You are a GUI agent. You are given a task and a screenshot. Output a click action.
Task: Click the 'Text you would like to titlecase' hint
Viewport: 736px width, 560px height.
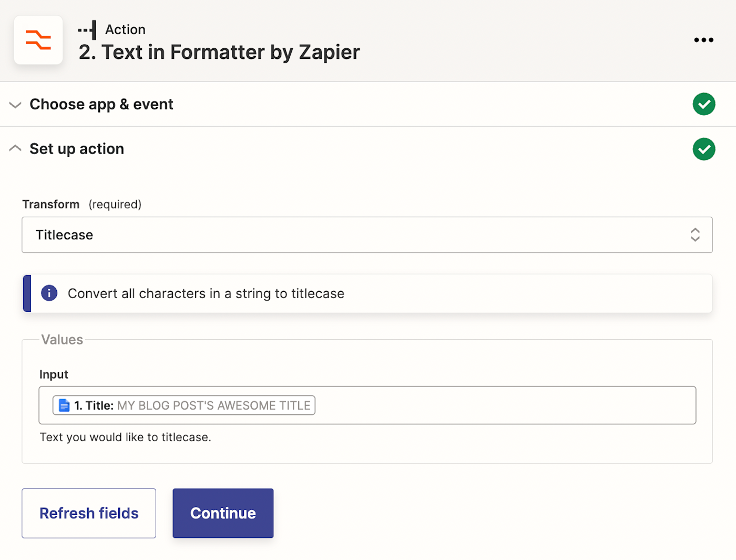click(x=125, y=437)
